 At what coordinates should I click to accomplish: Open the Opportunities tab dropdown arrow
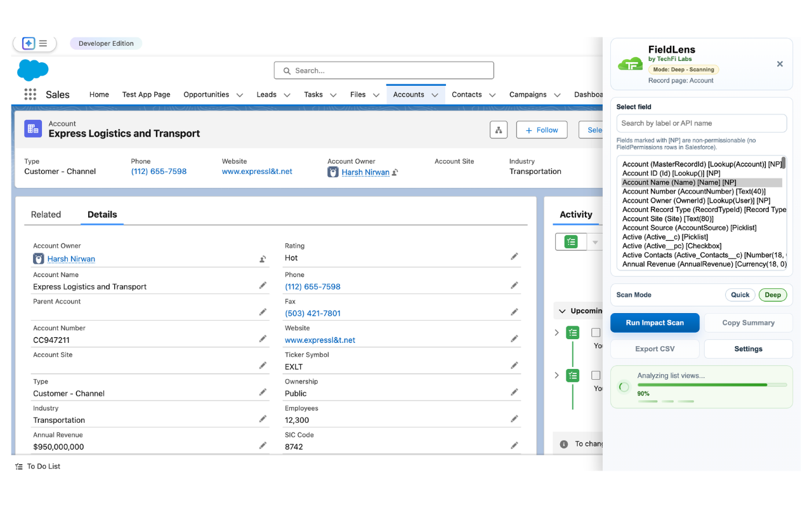click(240, 95)
